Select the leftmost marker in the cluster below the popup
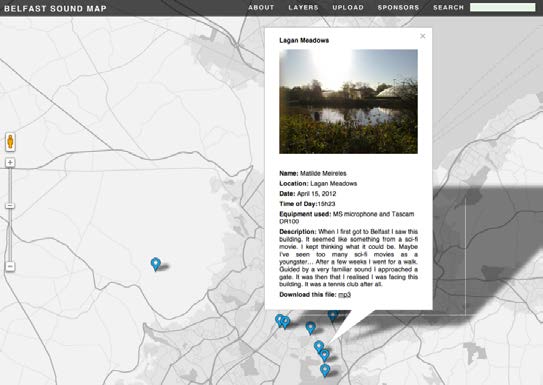The image size is (543, 385). 279,320
